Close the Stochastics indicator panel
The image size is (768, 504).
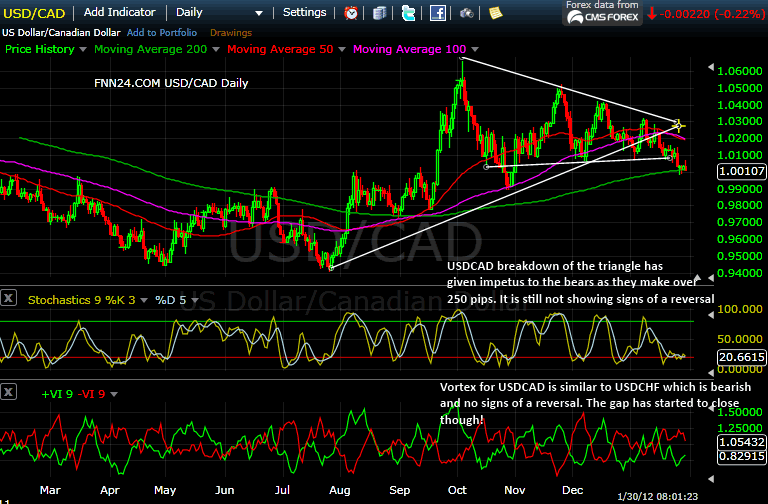click(9, 298)
